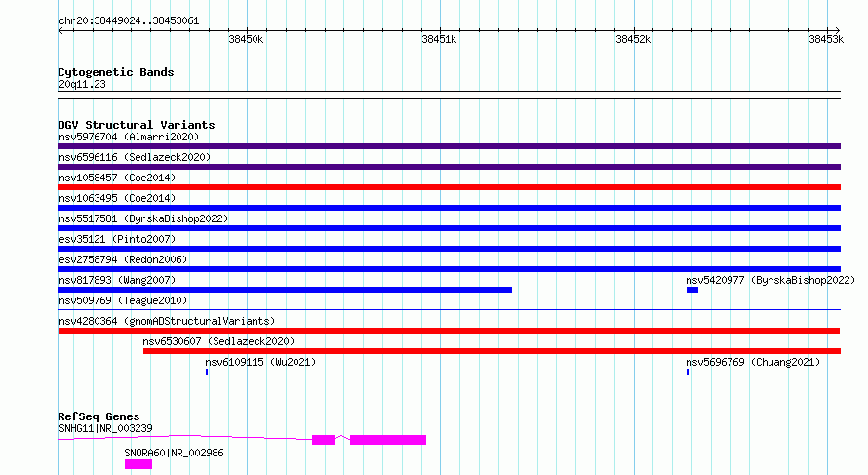The height and width of the screenshot is (475, 868).
Task: Open the nsv5517581 (ByrskaBishop2022) label
Action: [x=143, y=218]
